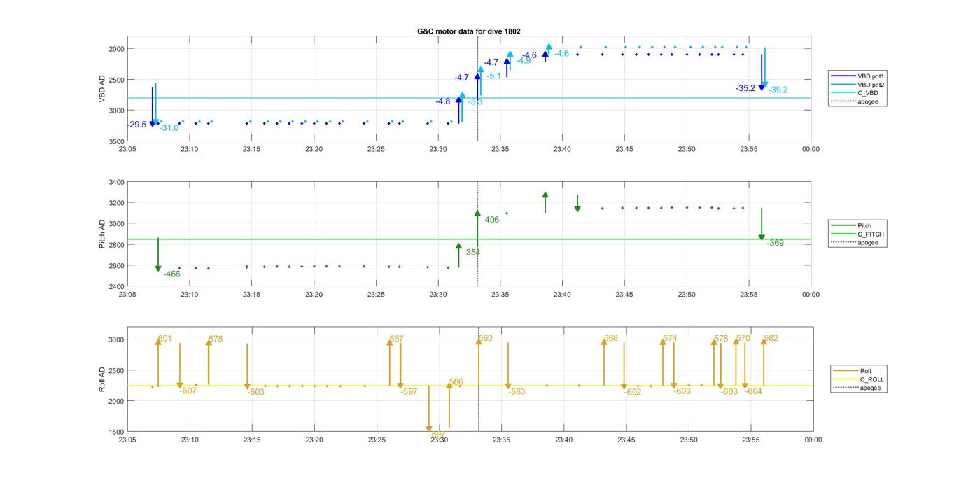Select the 'Roll' legend entry label

coord(866,371)
